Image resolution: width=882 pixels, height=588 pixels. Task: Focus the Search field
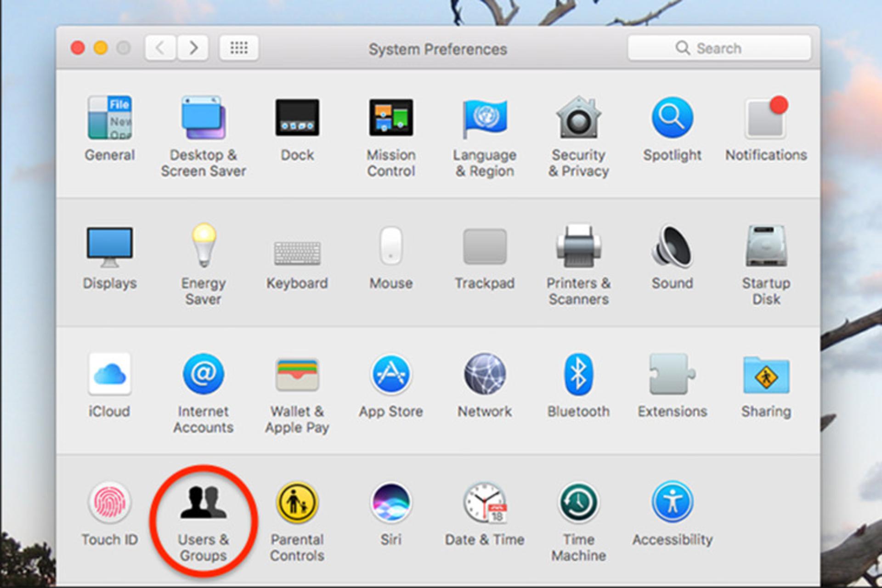point(719,48)
